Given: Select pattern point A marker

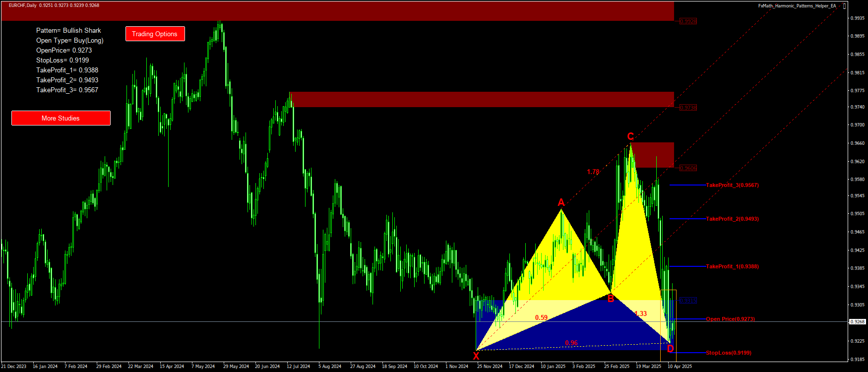Looking at the screenshot, I should (x=561, y=202).
